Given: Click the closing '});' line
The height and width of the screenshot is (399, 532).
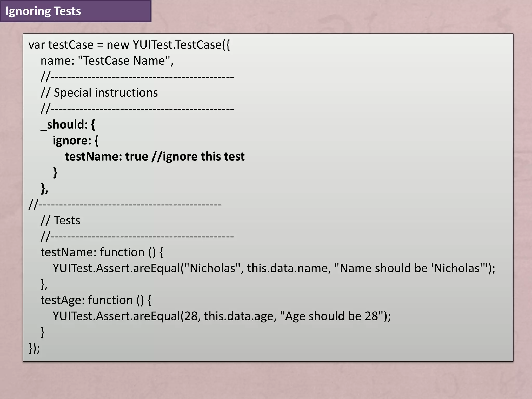Looking at the screenshot, I should point(34,348).
